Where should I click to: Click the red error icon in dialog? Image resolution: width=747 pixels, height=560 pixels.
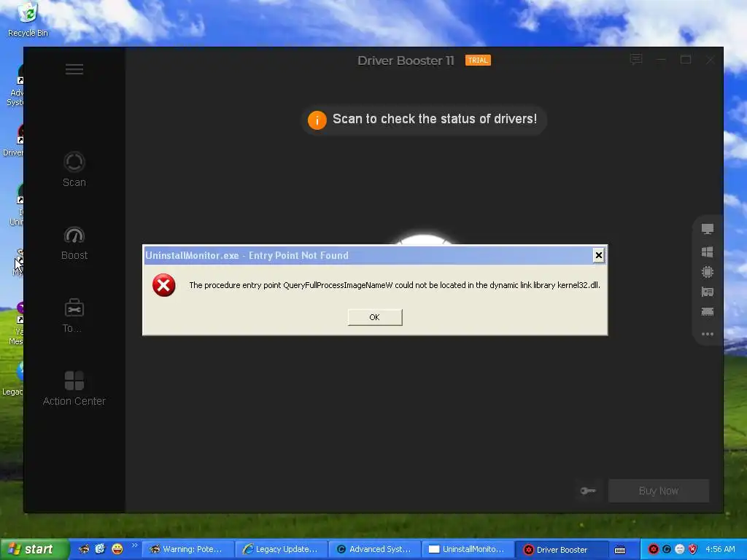pos(164,285)
